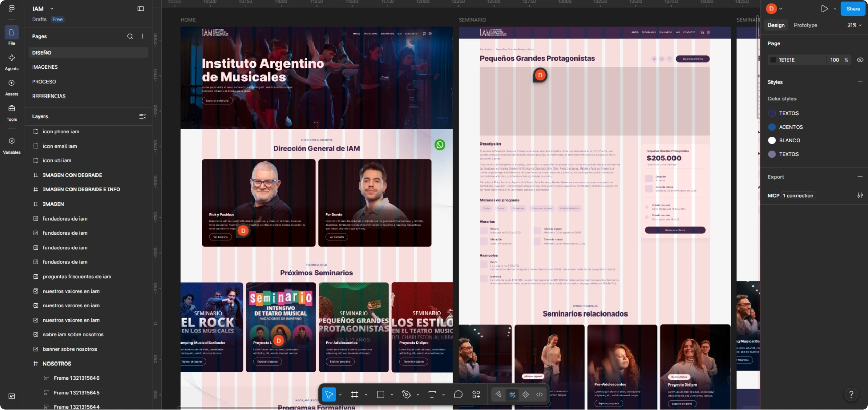Switch to the Design tab

776,25
